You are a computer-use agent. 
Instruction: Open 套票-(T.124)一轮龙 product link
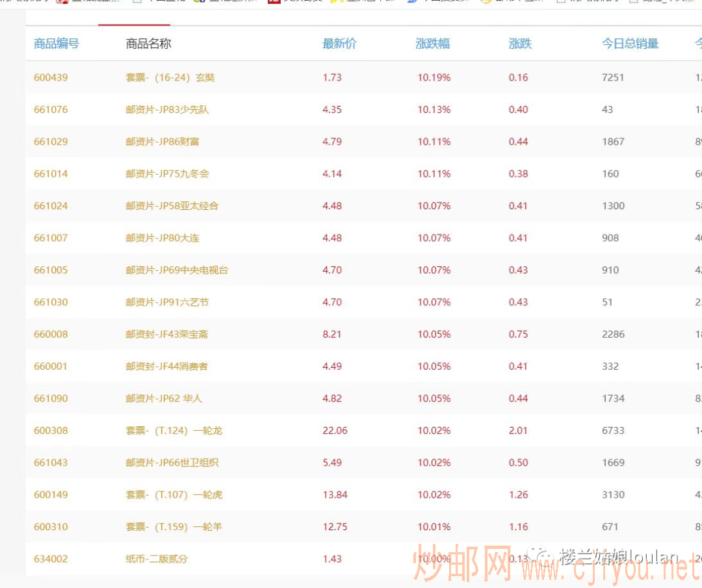(x=174, y=431)
